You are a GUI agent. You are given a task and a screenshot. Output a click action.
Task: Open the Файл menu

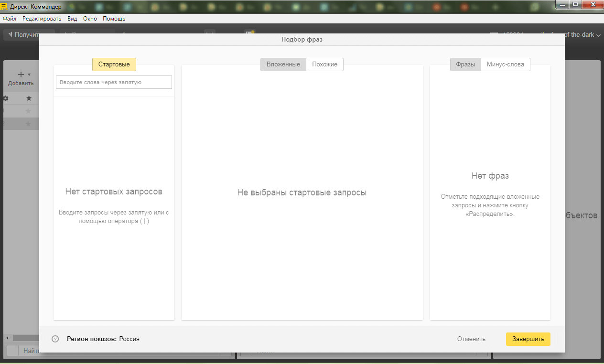(x=10, y=19)
